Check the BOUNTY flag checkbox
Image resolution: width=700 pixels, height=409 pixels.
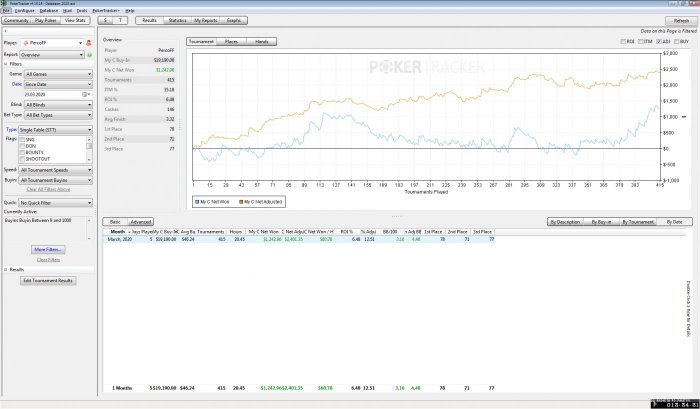[x=22, y=152]
